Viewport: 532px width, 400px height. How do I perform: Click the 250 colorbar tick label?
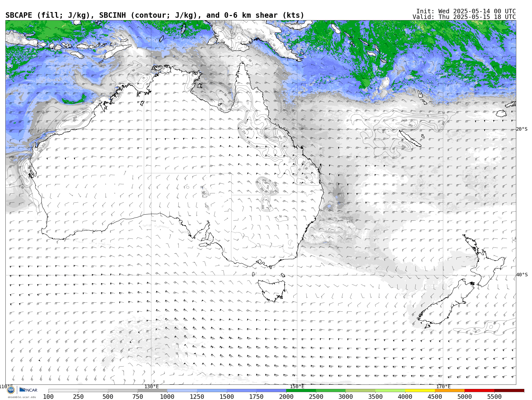click(x=78, y=397)
